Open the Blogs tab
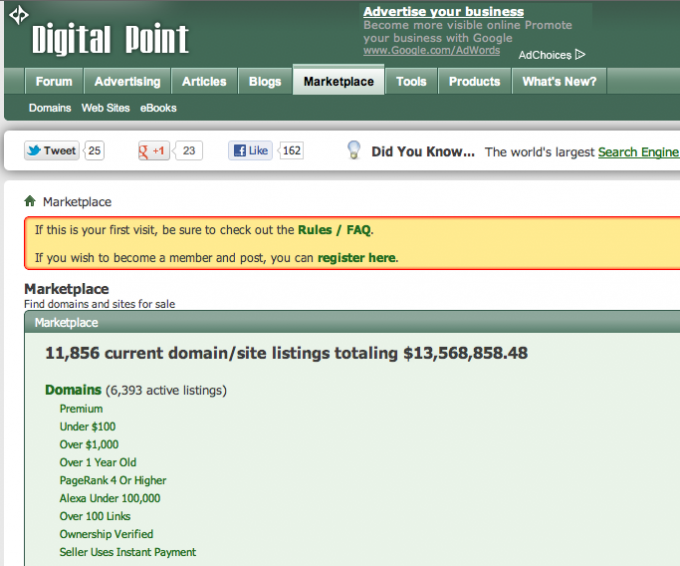Screen dimensions: 680x566 [265, 82]
